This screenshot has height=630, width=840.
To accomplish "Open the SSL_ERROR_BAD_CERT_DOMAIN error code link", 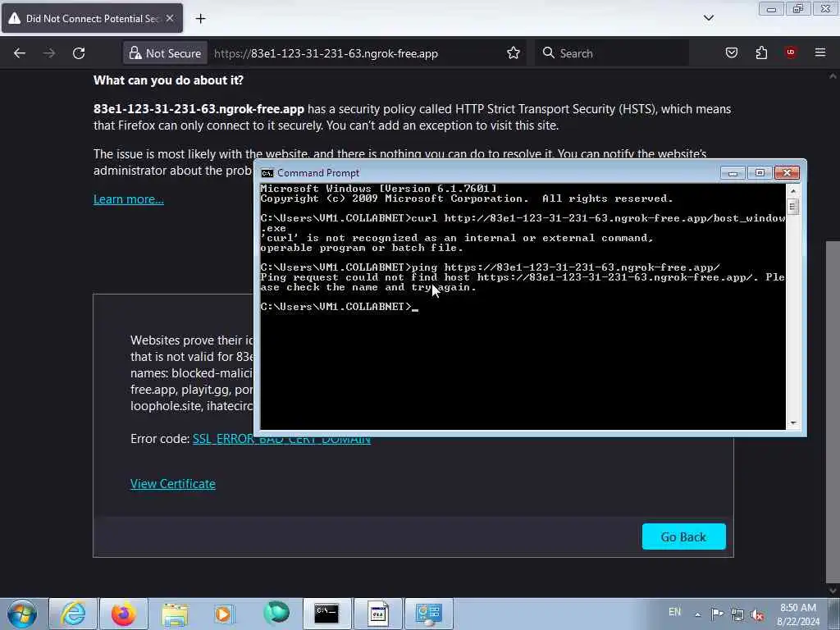I will tap(281, 439).
